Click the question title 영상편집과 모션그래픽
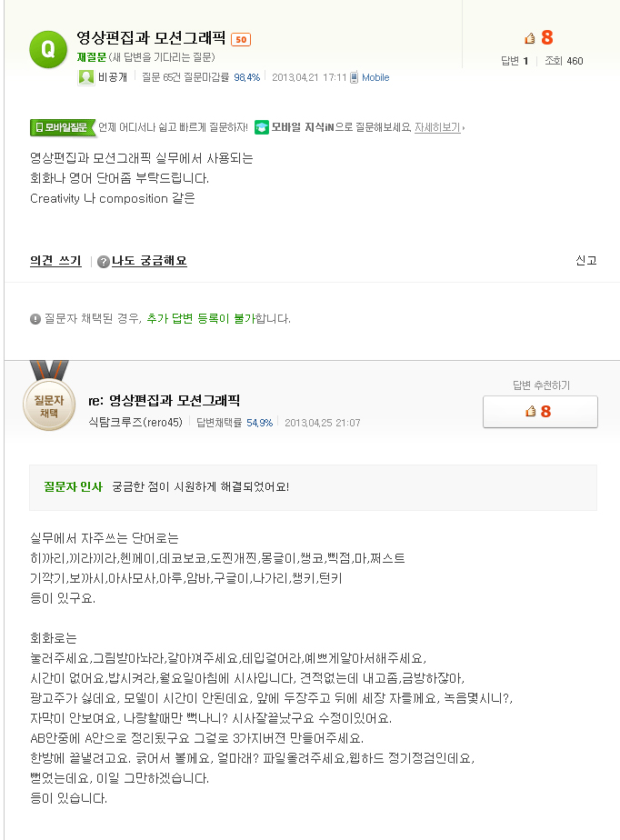 (x=151, y=38)
